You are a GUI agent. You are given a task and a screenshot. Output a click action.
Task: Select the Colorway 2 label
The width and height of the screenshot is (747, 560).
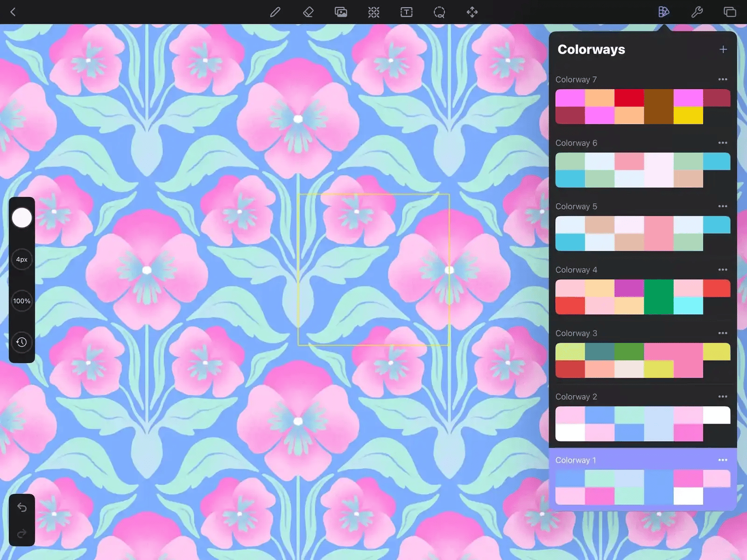576,397
